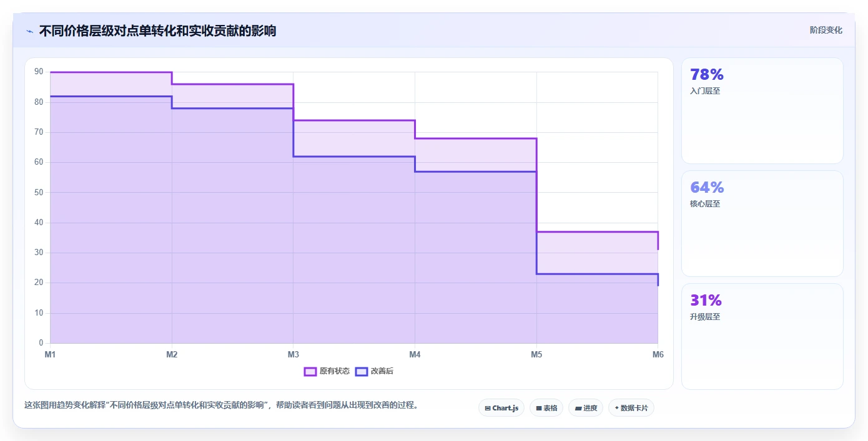Click the description text below the chart
Viewport: 868px width, 441px height.
[x=221, y=405]
